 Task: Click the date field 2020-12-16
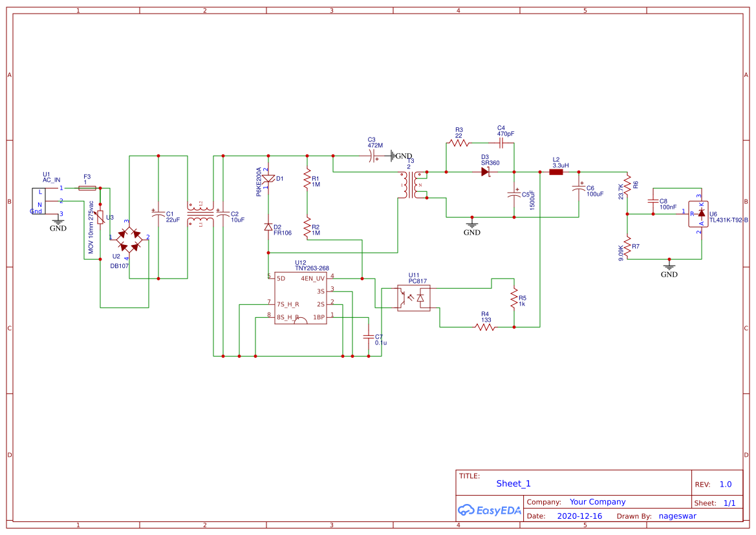coord(580,516)
